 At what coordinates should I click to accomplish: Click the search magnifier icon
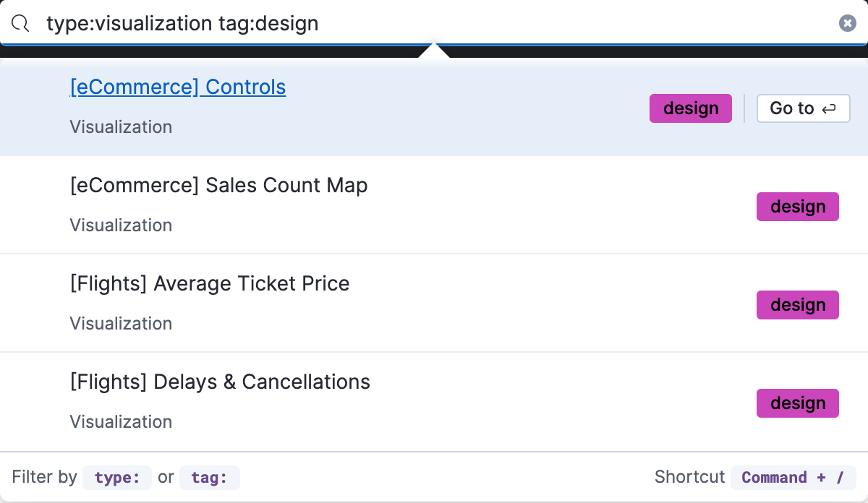point(20,22)
